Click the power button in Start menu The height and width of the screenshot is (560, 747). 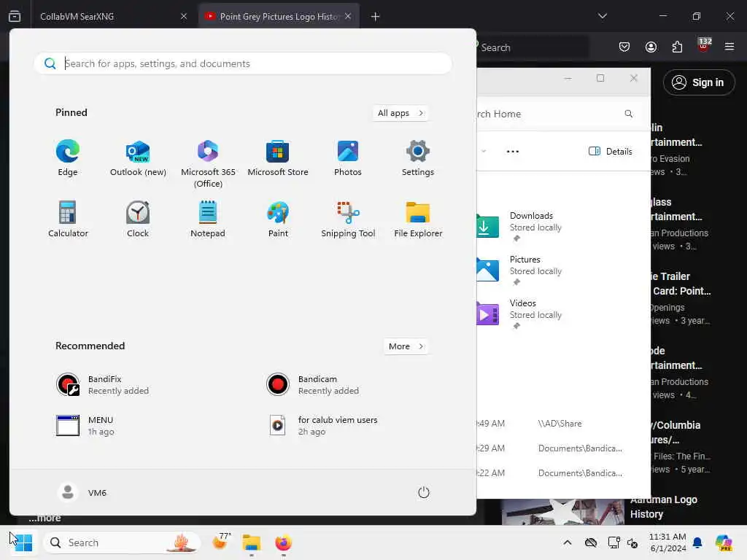[424, 492]
